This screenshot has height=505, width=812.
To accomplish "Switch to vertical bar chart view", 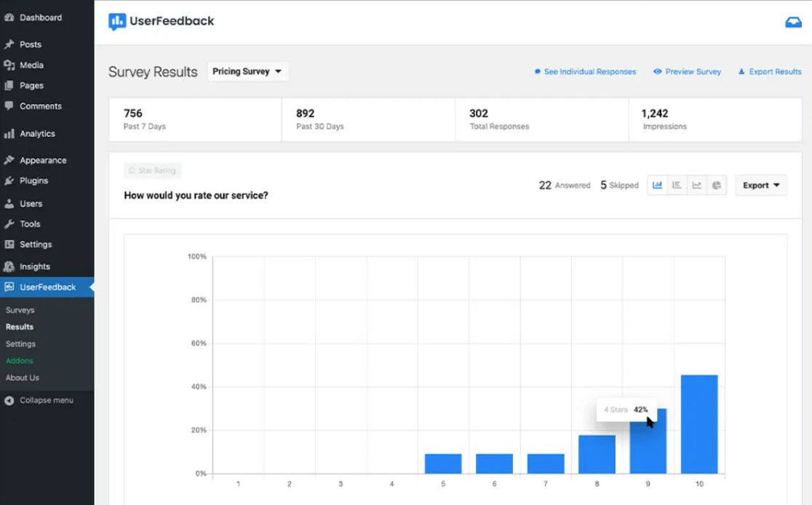I will click(x=657, y=186).
